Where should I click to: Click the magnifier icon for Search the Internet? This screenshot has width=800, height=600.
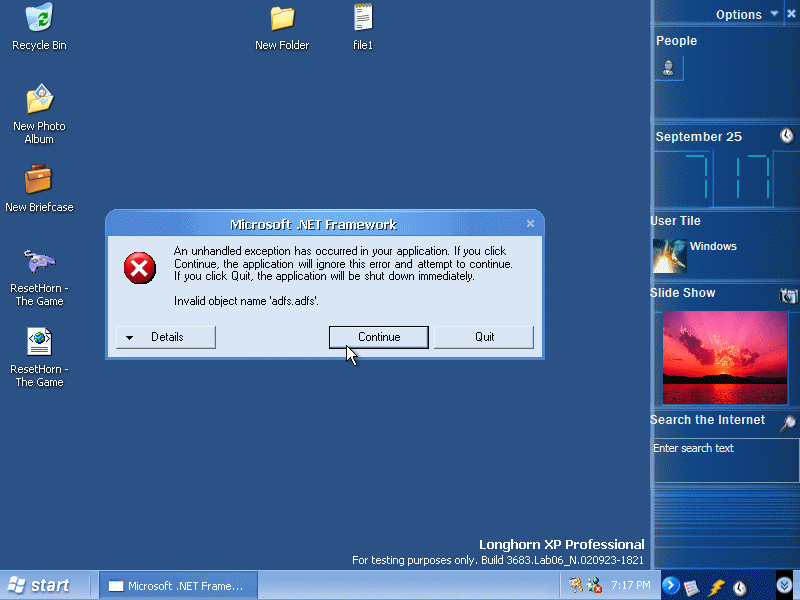click(x=788, y=422)
